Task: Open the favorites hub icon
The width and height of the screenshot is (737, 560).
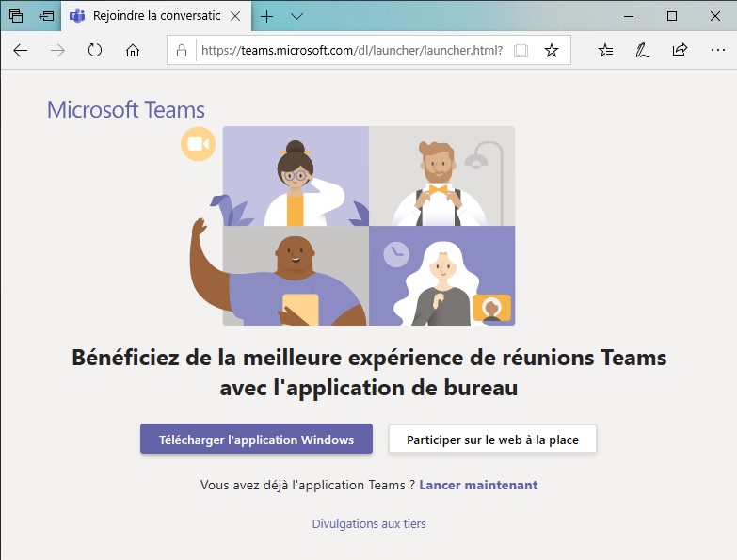Action: pyautogui.click(x=605, y=50)
